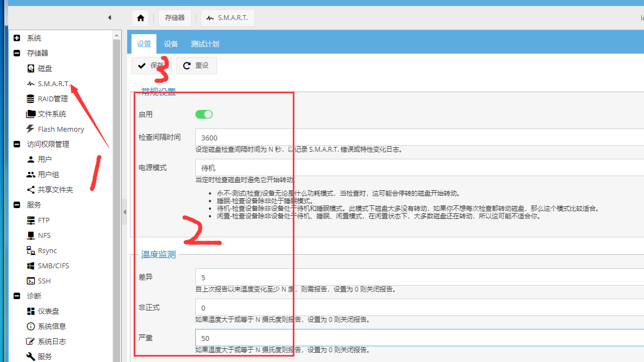This screenshot has height=362, width=644.
Task: Open 共享文件夹 share icon
Action: pos(31,190)
